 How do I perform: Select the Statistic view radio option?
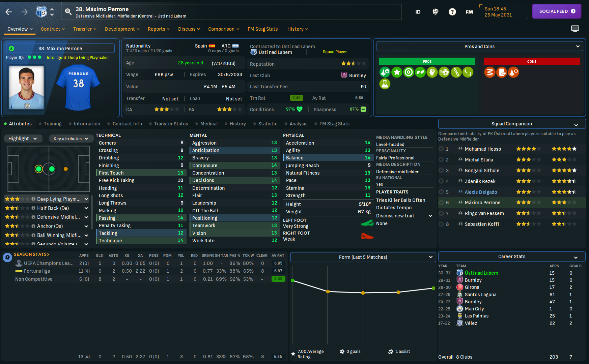click(x=265, y=124)
